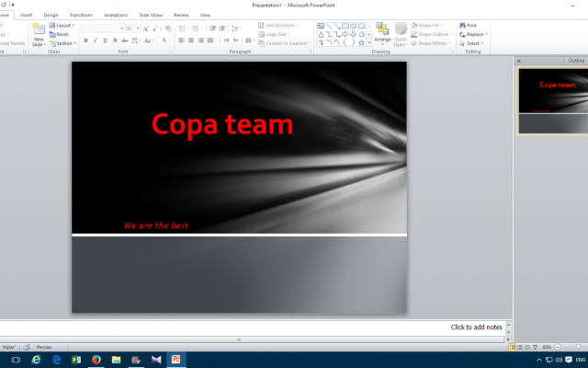Select the Copa team slide thumbnail

tap(553, 100)
